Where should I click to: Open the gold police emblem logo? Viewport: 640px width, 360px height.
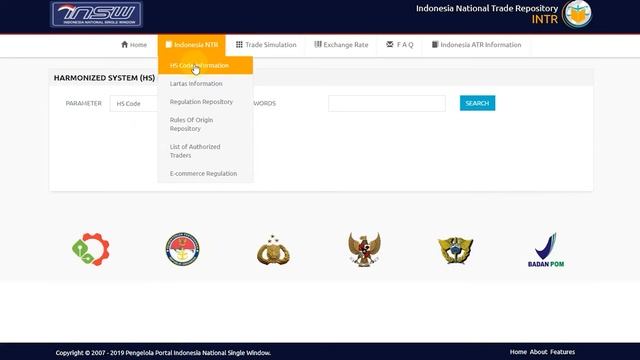point(273,250)
